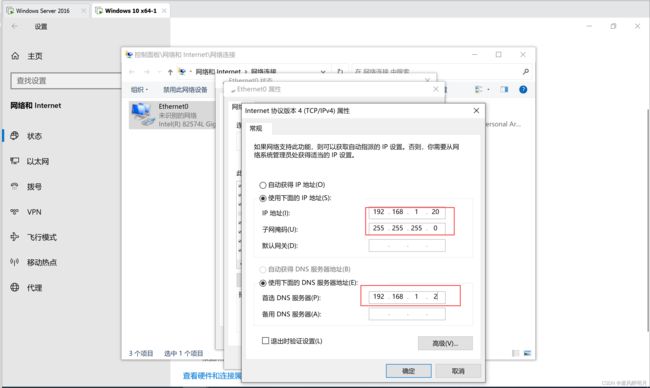The image size is (650, 388).
Task: Change view icon in Network Connections toolbar
Action: 479,89
